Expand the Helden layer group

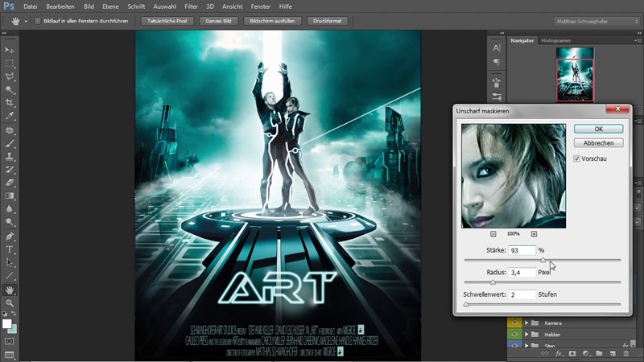(x=526, y=335)
